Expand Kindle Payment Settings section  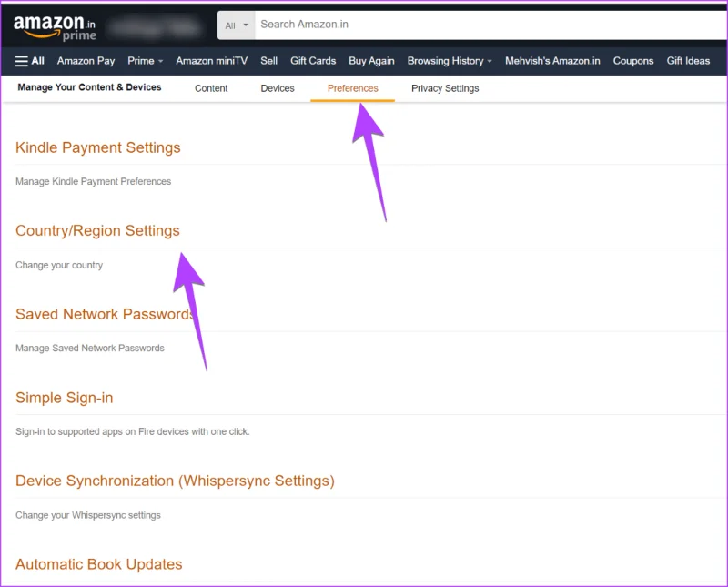point(98,147)
